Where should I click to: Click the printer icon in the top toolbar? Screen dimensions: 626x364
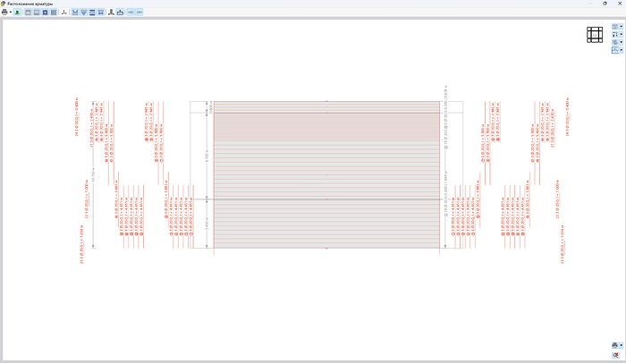click(4, 13)
